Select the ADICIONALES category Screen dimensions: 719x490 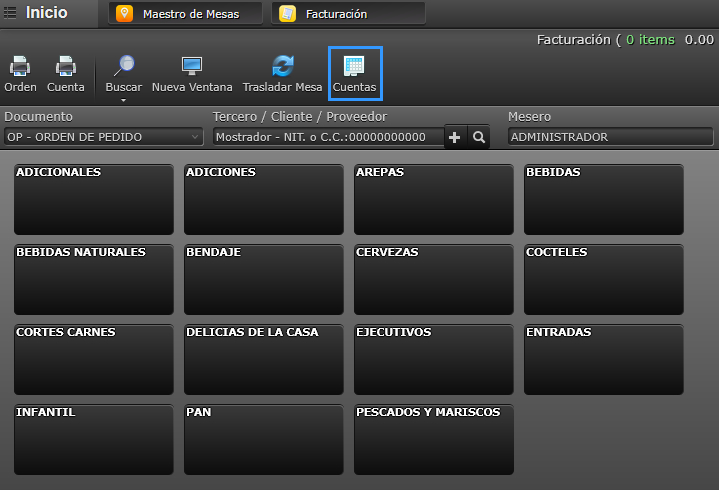pyautogui.click(x=94, y=199)
